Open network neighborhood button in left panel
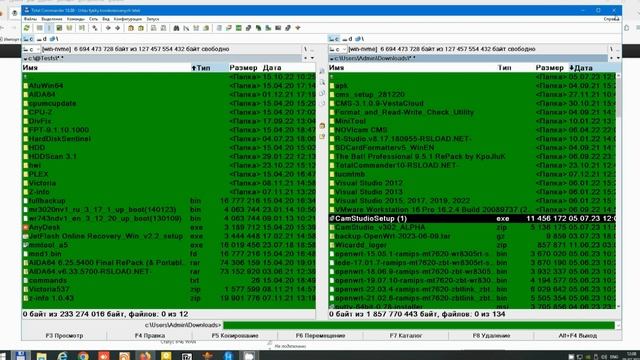 coord(53,39)
